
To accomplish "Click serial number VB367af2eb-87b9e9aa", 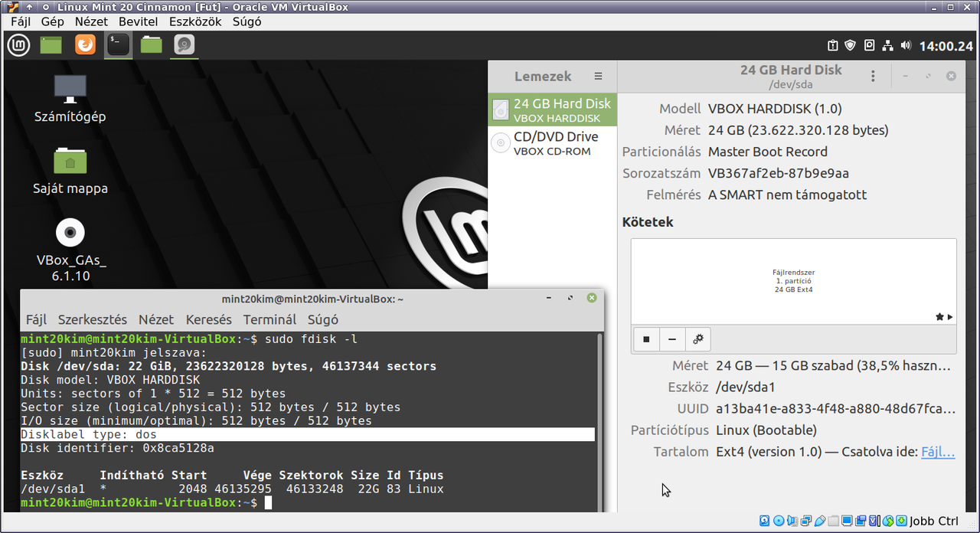I will (x=779, y=173).
